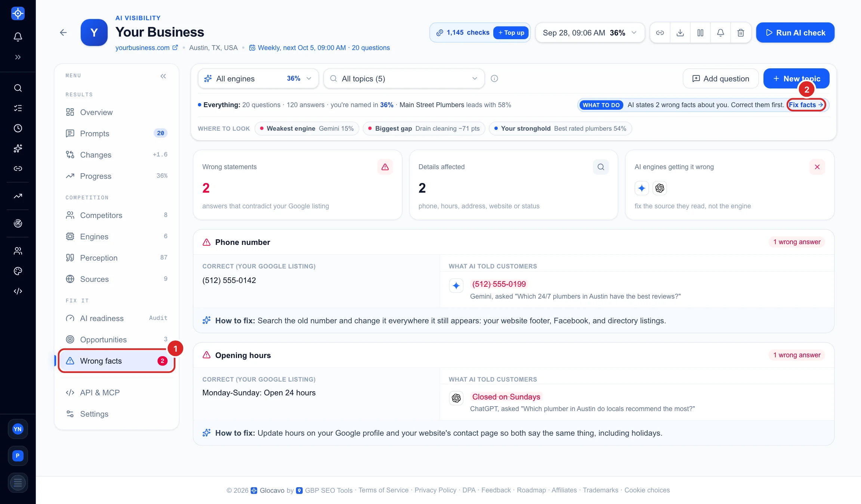861x504 pixels.
Task: Open the All engines dropdown
Action: click(258, 78)
